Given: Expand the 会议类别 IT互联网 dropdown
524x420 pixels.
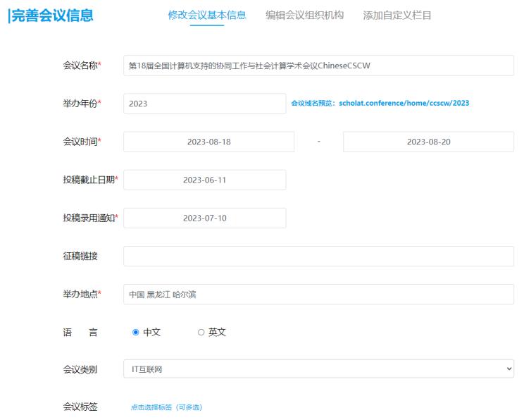Looking at the screenshot, I should [x=318, y=369].
